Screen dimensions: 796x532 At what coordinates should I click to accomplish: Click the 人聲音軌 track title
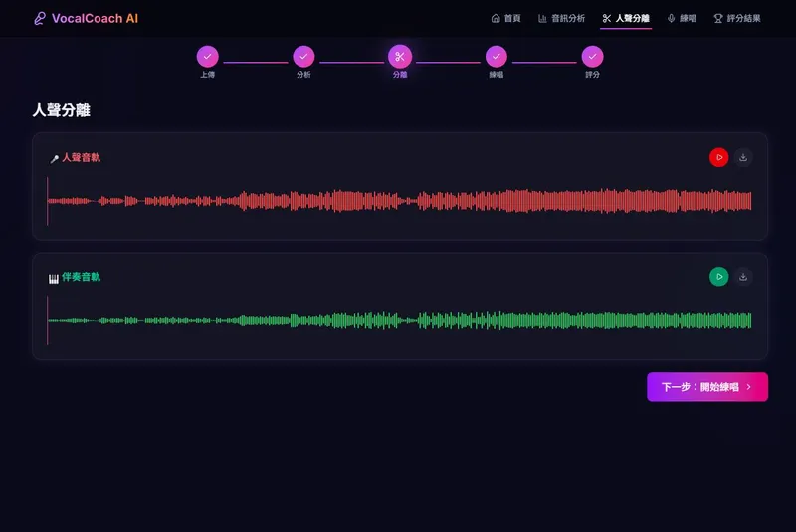[x=82, y=158]
